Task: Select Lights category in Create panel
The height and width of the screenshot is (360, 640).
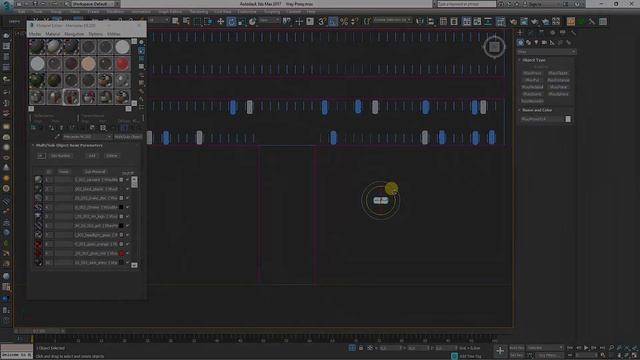Action: [x=536, y=42]
